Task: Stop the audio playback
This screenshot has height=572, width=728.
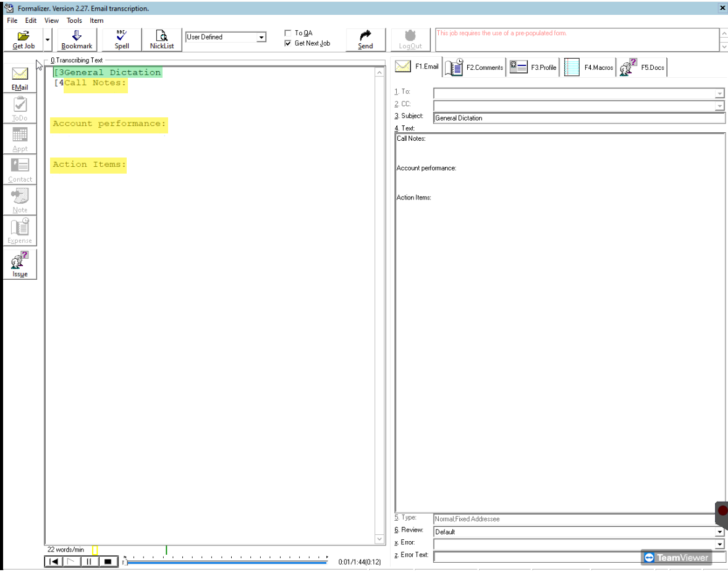Action: pos(107,561)
